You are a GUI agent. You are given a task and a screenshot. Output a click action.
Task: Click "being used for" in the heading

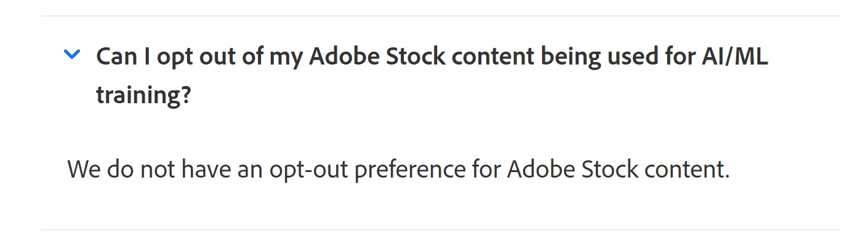click(x=618, y=57)
